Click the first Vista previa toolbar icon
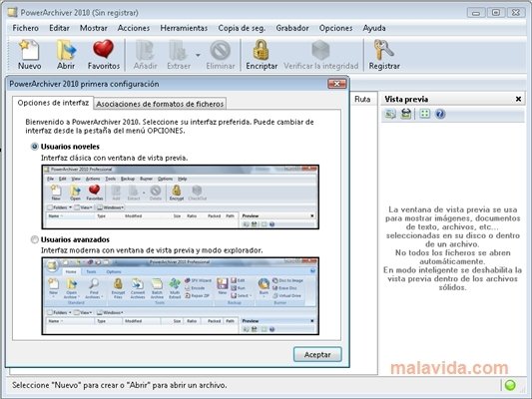The image size is (532, 399). point(390,114)
